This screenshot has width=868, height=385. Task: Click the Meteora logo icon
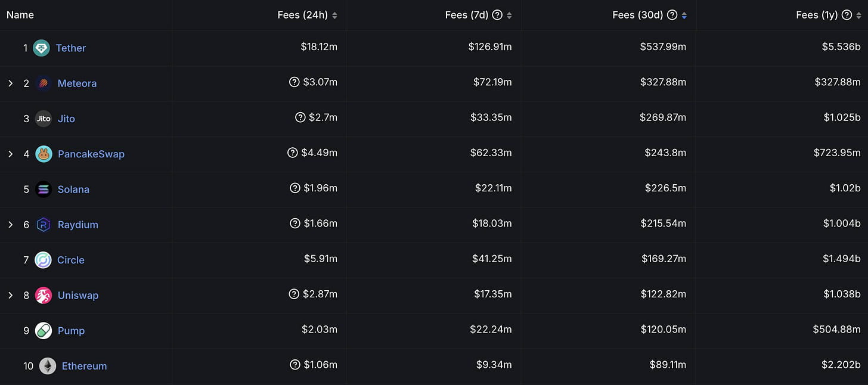(x=43, y=83)
